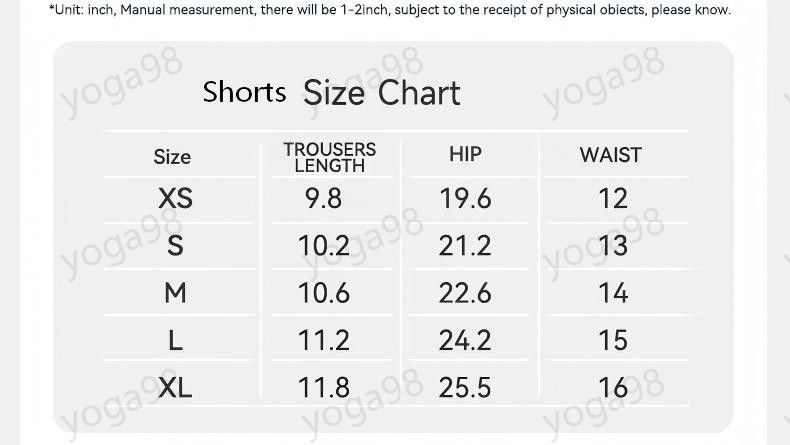Select the Size column header
Screen dimensions: 790x445
172,157
